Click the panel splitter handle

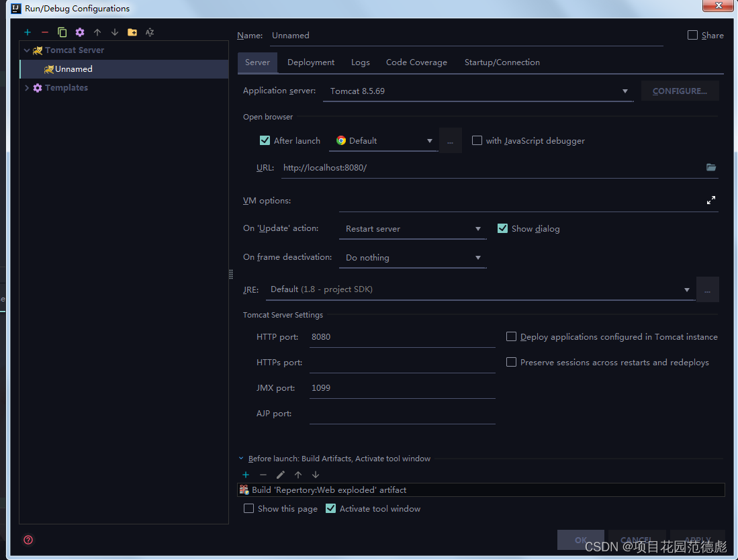coord(230,275)
